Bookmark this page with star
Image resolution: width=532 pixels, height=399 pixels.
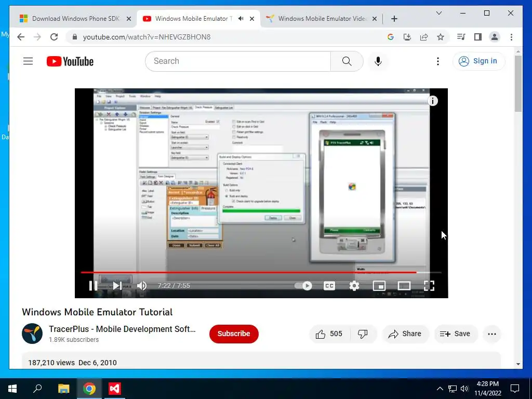pyautogui.click(x=441, y=37)
